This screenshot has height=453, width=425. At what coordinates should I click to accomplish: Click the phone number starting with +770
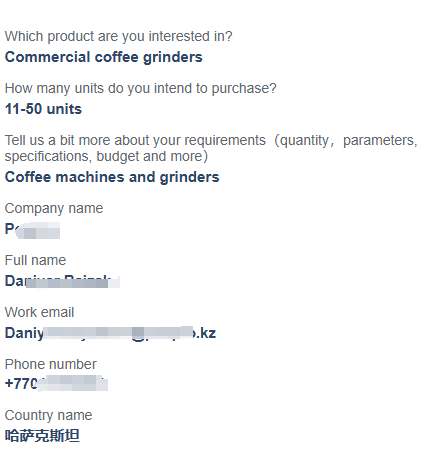(x=56, y=383)
